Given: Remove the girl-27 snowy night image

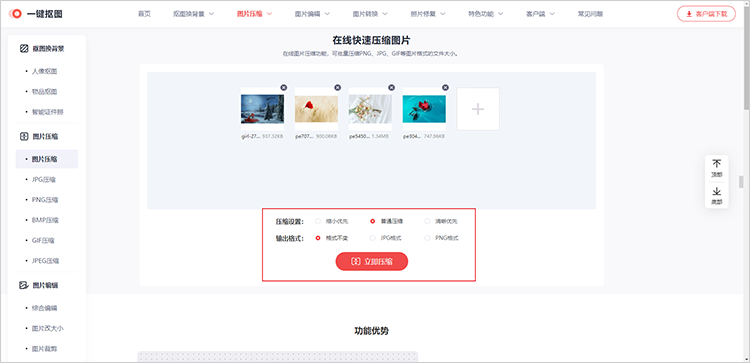Looking at the screenshot, I should pos(284,88).
